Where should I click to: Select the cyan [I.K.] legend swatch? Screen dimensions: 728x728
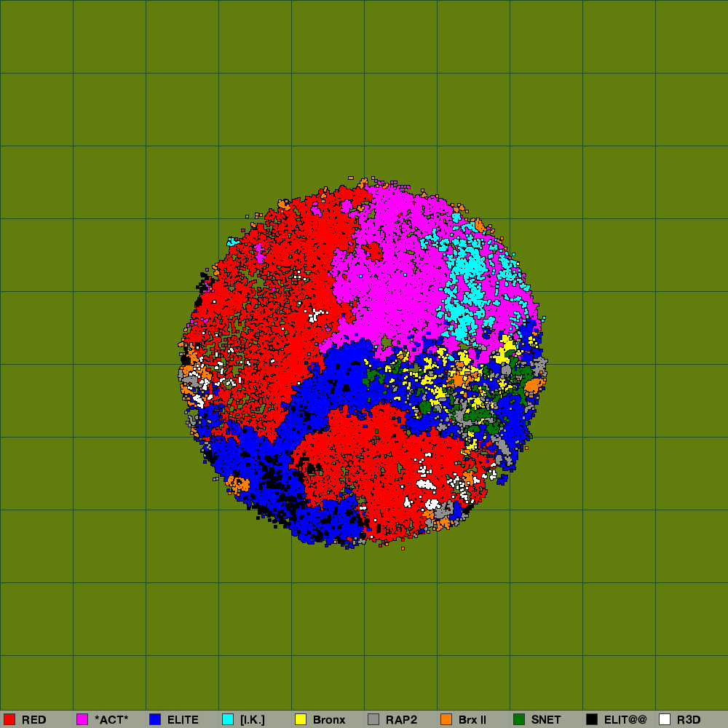(x=228, y=719)
